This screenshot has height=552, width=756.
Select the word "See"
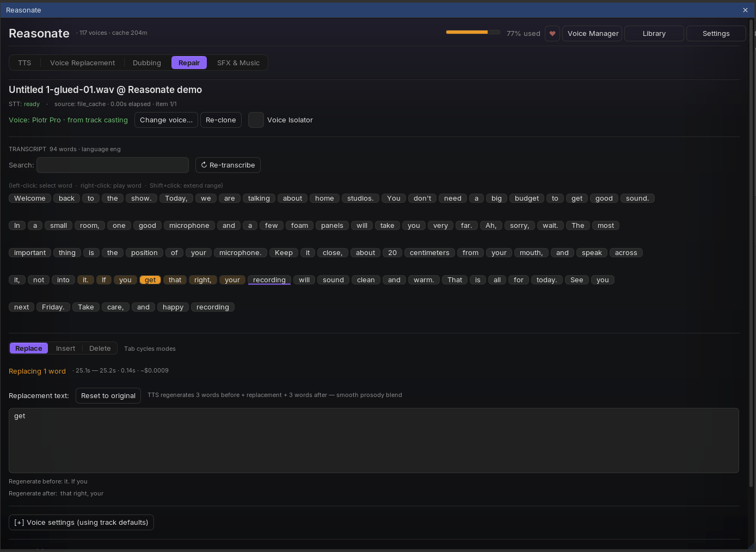point(577,280)
